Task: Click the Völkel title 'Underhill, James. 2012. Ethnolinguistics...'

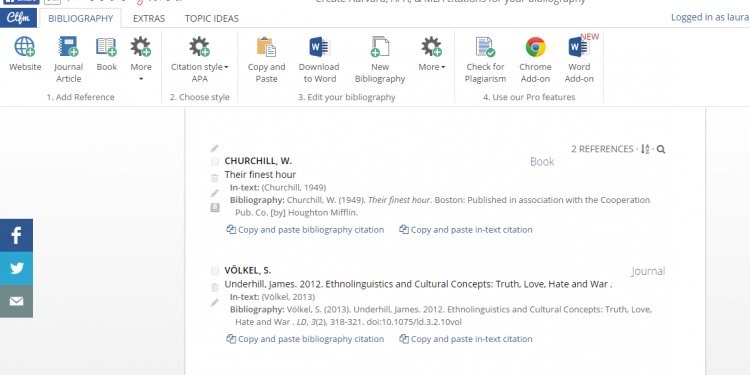Action: 419,284
